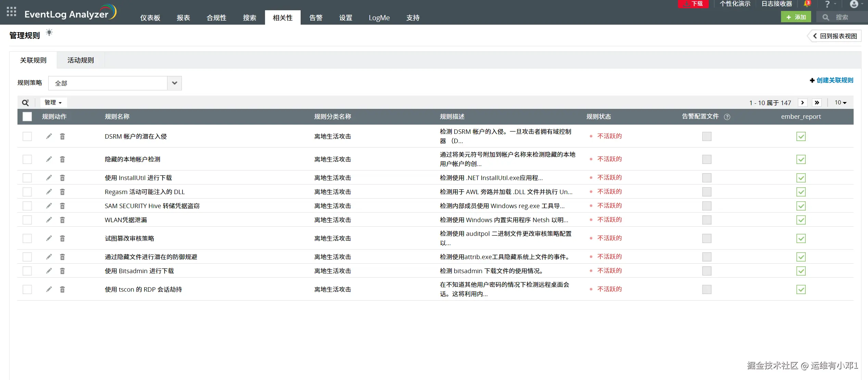Switch to the 活动规则 tab
The height and width of the screenshot is (380, 868).
point(80,60)
